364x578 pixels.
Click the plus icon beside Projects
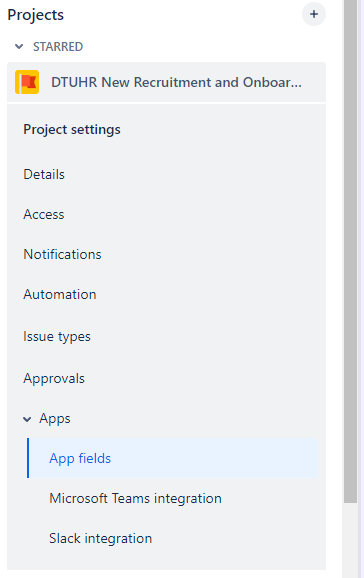(x=314, y=14)
